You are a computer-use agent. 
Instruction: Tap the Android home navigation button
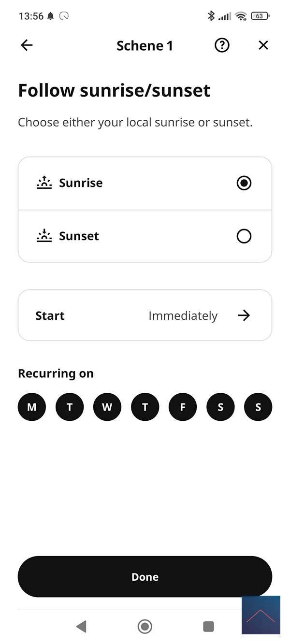coord(145,627)
